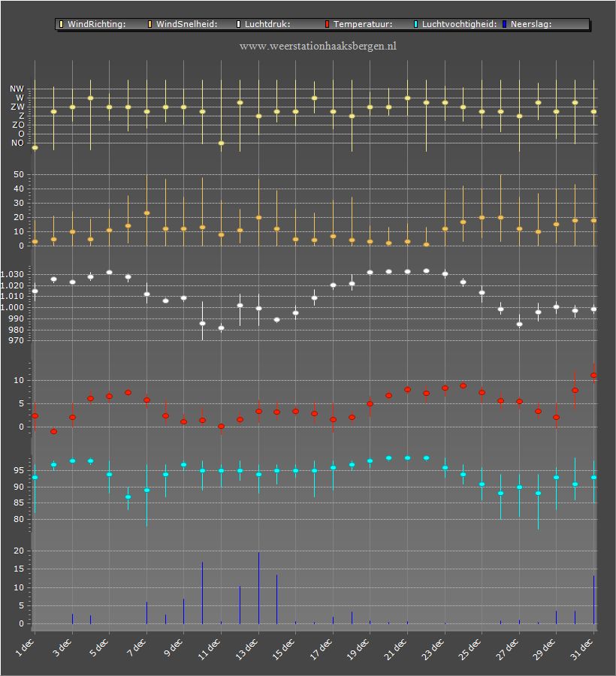Click the 7 dec date label
This screenshot has height=676, width=616.
[136, 647]
